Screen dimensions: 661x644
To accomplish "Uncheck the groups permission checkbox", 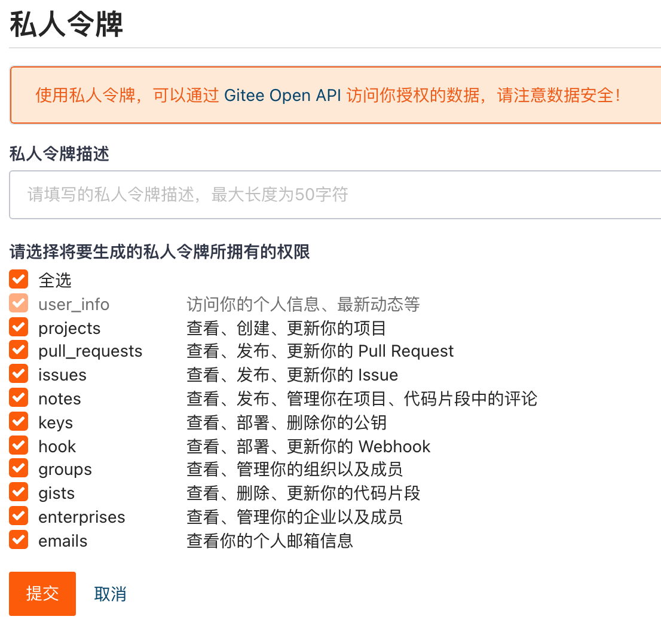I will [19, 469].
